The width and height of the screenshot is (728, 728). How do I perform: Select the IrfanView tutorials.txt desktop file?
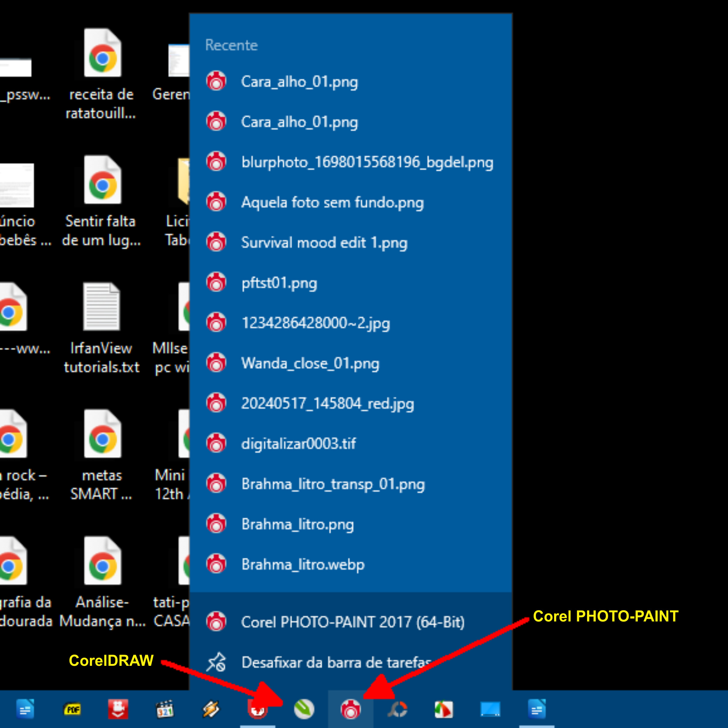point(101,328)
